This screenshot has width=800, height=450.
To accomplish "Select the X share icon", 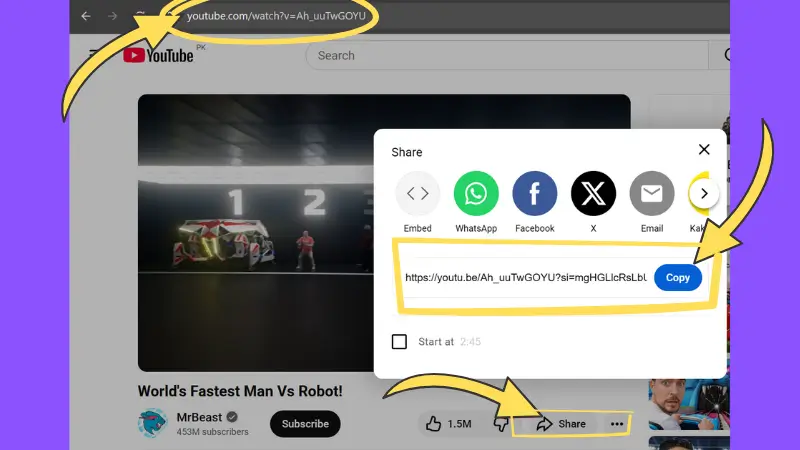I will [x=593, y=194].
